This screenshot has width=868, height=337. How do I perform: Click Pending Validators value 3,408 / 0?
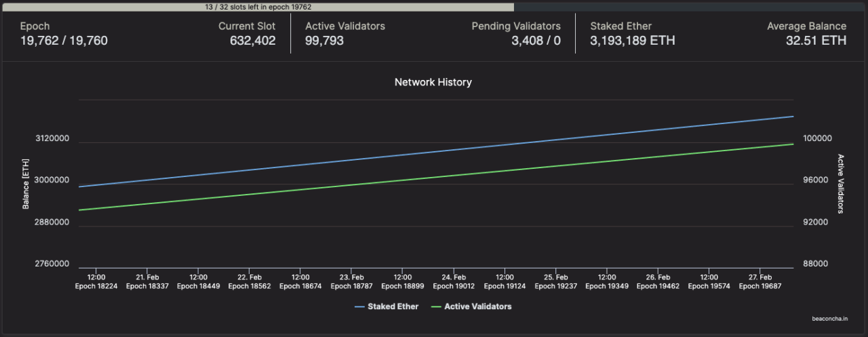(x=536, y=41)
